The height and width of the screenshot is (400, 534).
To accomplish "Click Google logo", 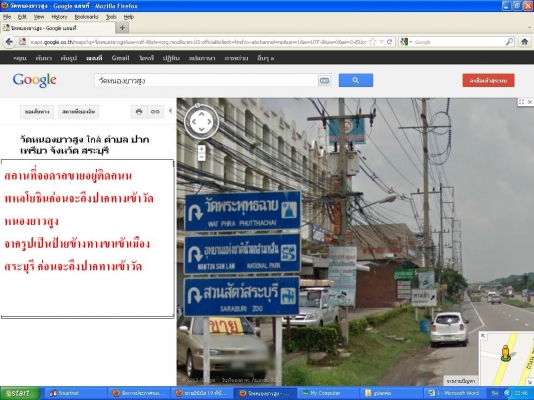I will pyautogui.click(x=34, y=80).
